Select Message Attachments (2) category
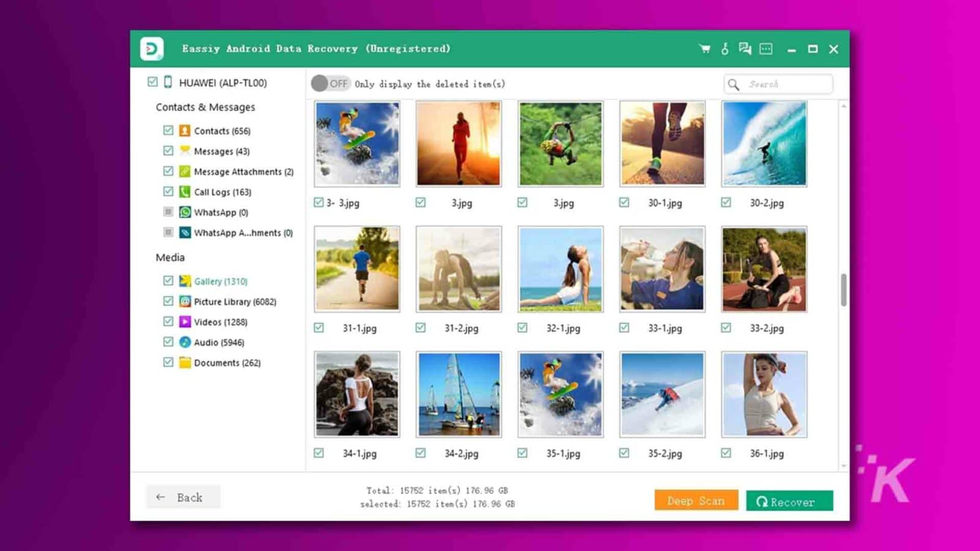 pos(244,172)
